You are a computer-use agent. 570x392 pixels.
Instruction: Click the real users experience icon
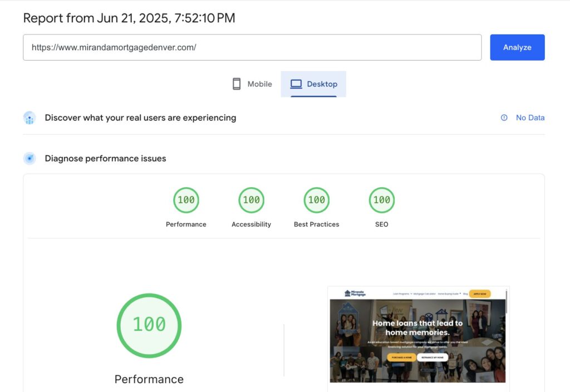pos(30,118)
